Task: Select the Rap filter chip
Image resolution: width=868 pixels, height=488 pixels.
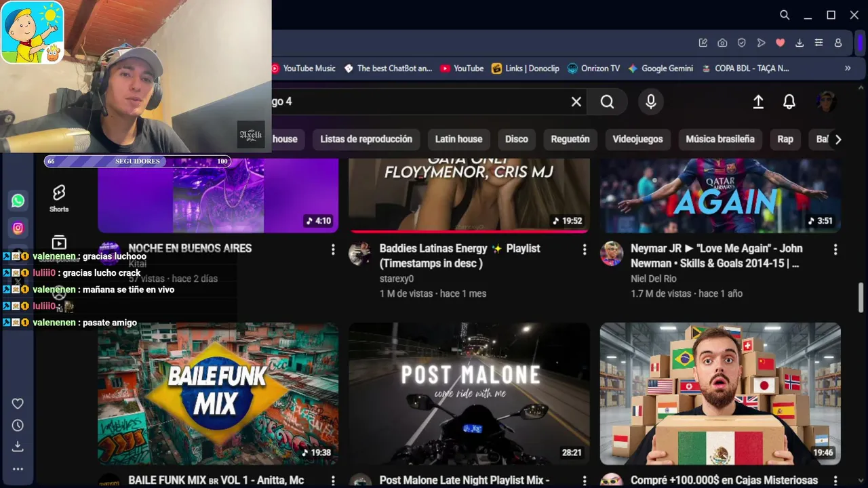Action: click(785, 139)
